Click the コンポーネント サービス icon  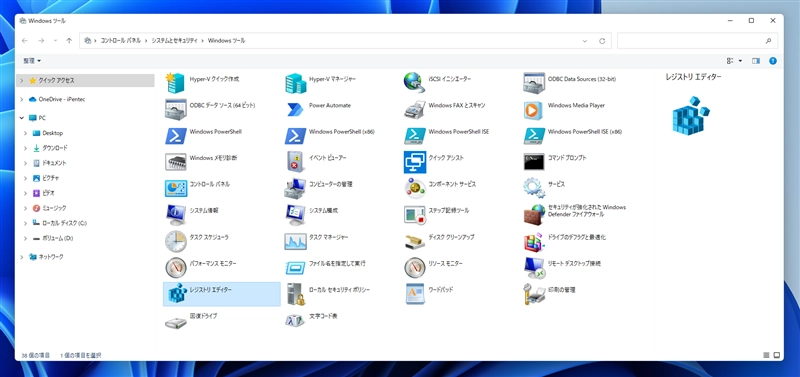coord(414,188)
